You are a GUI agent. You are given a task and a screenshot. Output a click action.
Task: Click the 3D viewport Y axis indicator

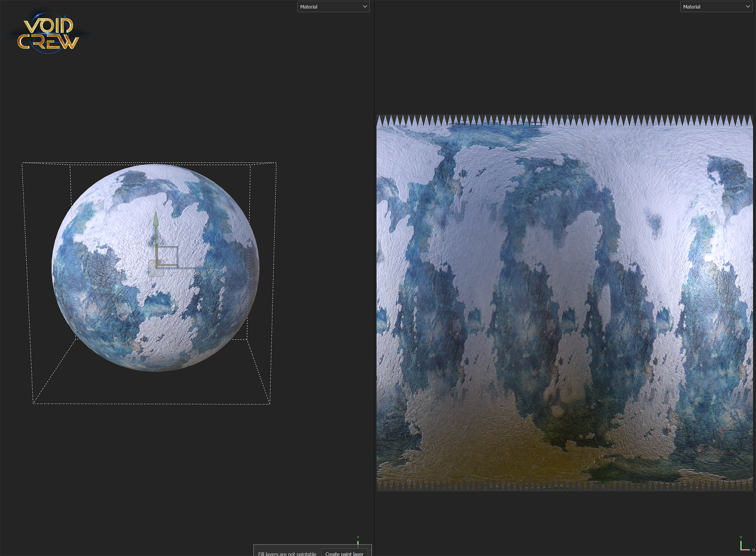coord(358,542)
